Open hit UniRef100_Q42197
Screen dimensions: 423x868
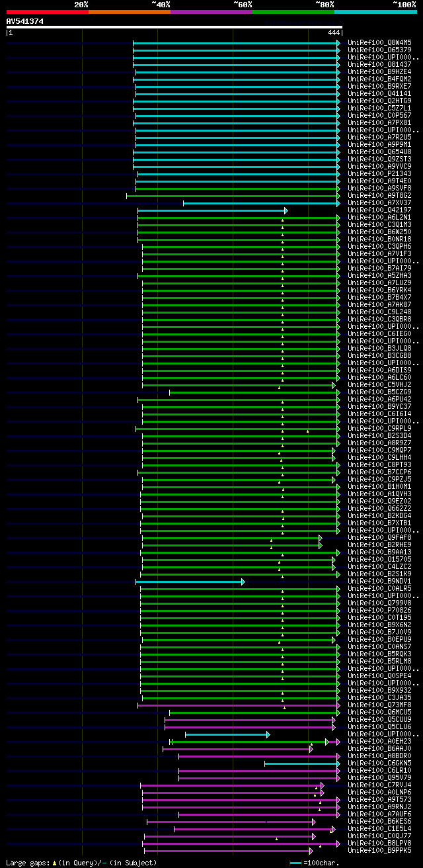click(x=380, y=210)
